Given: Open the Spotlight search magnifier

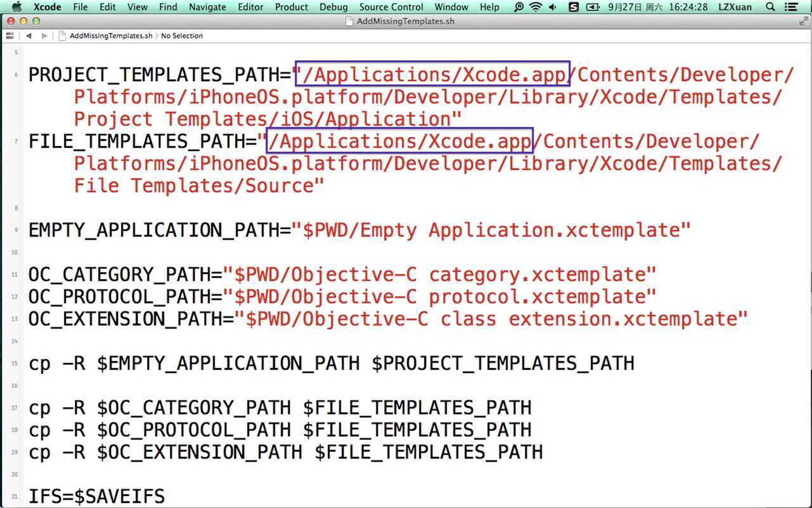Looking at the screenshot, I should pyautogui.click(x=770, y=7).
